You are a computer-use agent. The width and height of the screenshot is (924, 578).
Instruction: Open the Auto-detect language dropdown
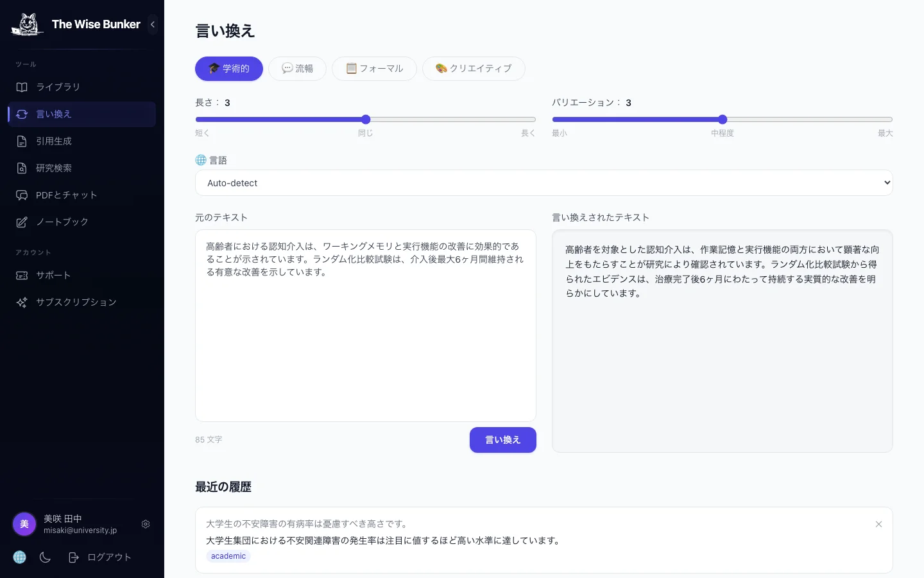pyautogui.click(x=543, y=183)
